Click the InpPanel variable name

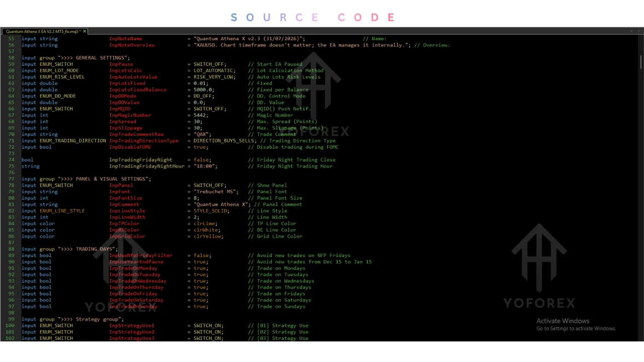(x=121, y=186)
